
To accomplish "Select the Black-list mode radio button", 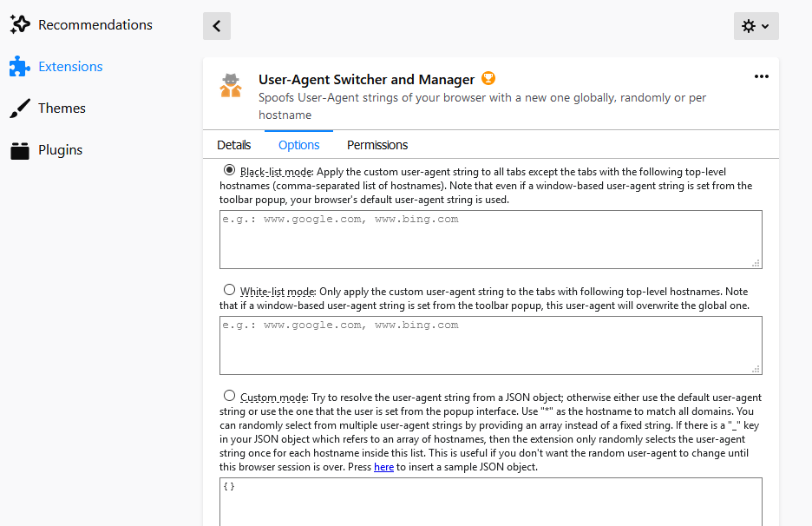I will coord(229,170).
